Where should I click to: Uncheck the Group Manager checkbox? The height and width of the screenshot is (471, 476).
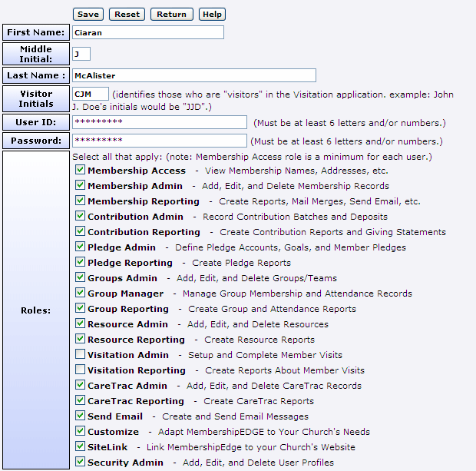[x=81, y=293]
